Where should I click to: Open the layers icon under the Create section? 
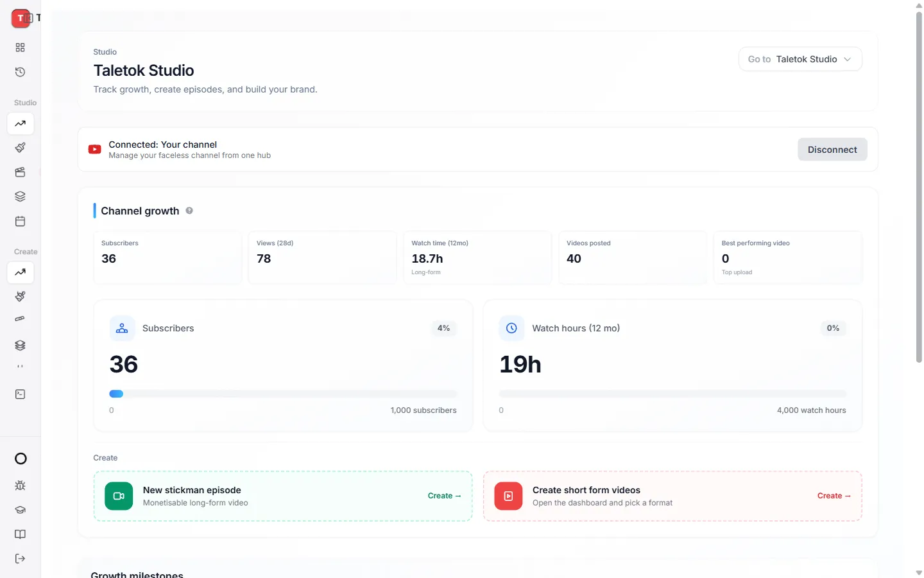[21, 346]
